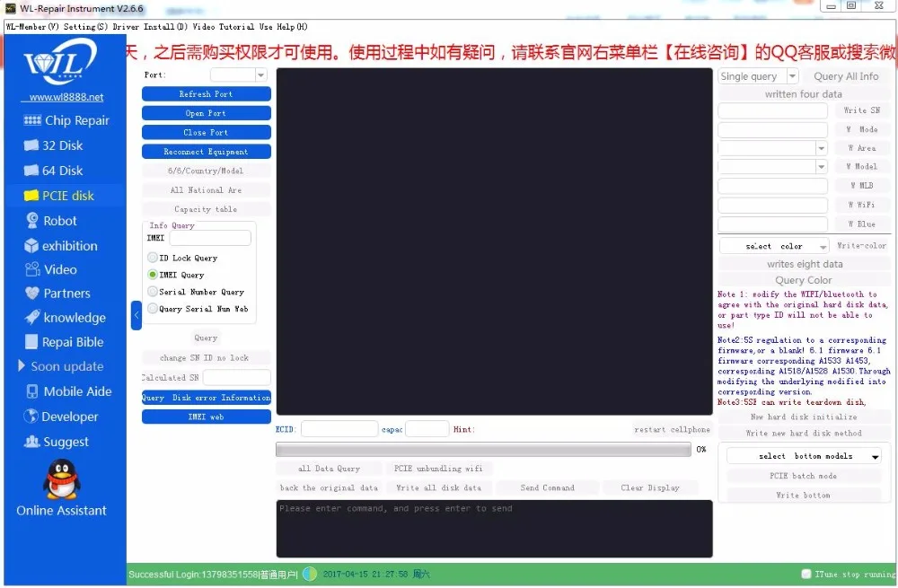This screenshot has width=898, height=588.
Task: Open the Single query dropdown
Action: (x=792, y=76)
